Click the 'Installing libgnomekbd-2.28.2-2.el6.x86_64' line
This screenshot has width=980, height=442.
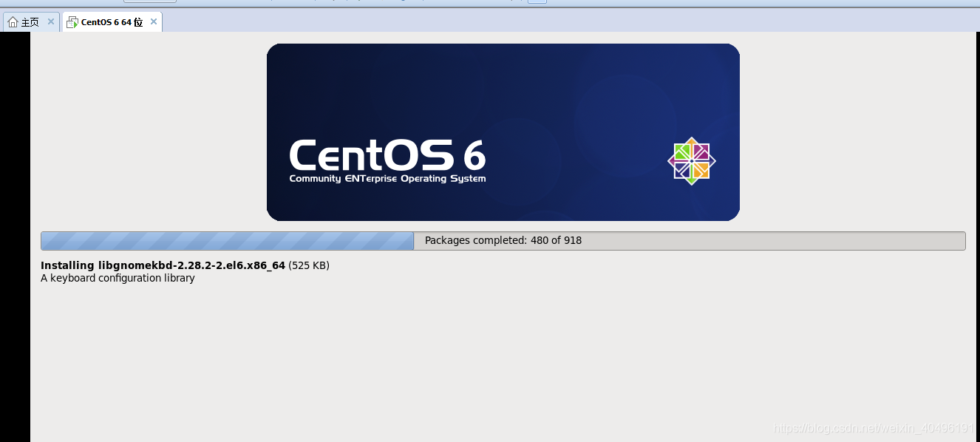[185, 265]
